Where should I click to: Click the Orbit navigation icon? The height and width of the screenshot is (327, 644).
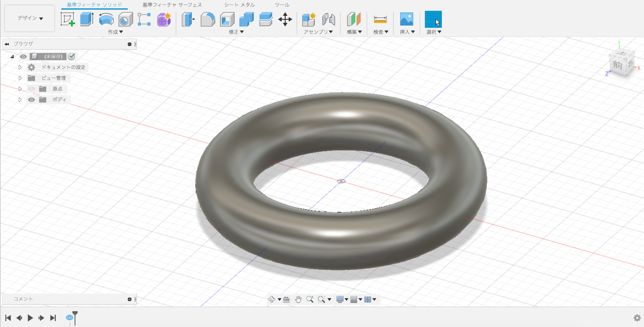[x=272, y=299]
